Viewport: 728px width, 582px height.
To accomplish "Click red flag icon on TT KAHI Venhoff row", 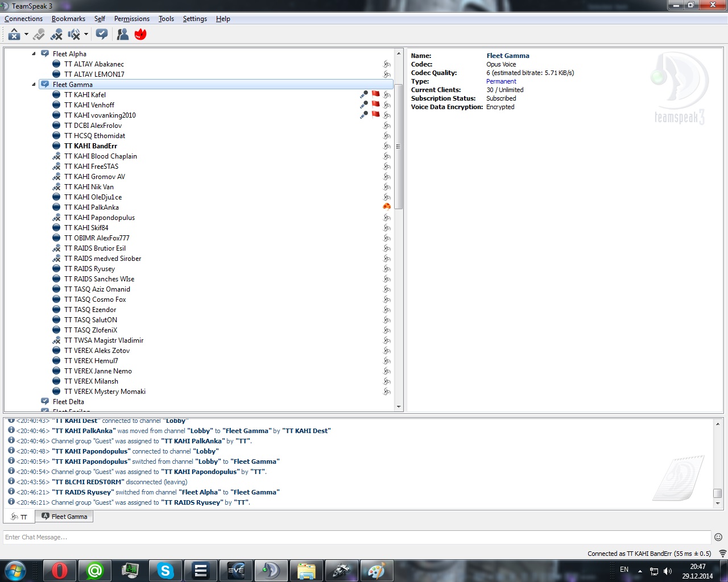I will [x=375, y=104].
